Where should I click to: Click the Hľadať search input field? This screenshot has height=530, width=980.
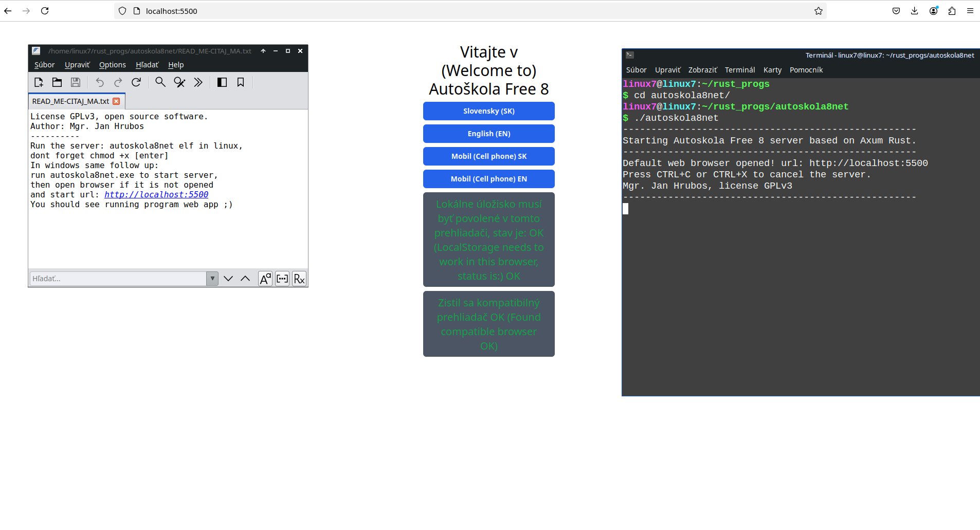point(118,279)
